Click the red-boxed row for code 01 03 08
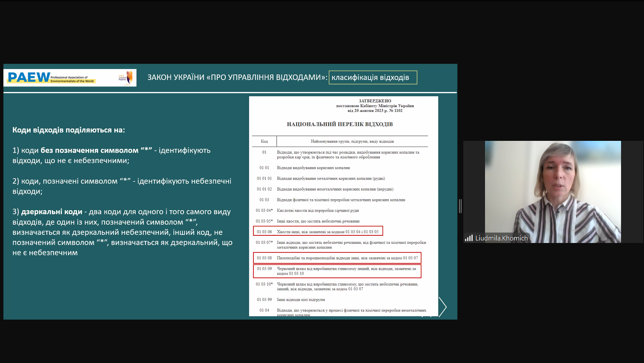The height and width of the screenshot is (363, 644). click(x=337, y=258)
